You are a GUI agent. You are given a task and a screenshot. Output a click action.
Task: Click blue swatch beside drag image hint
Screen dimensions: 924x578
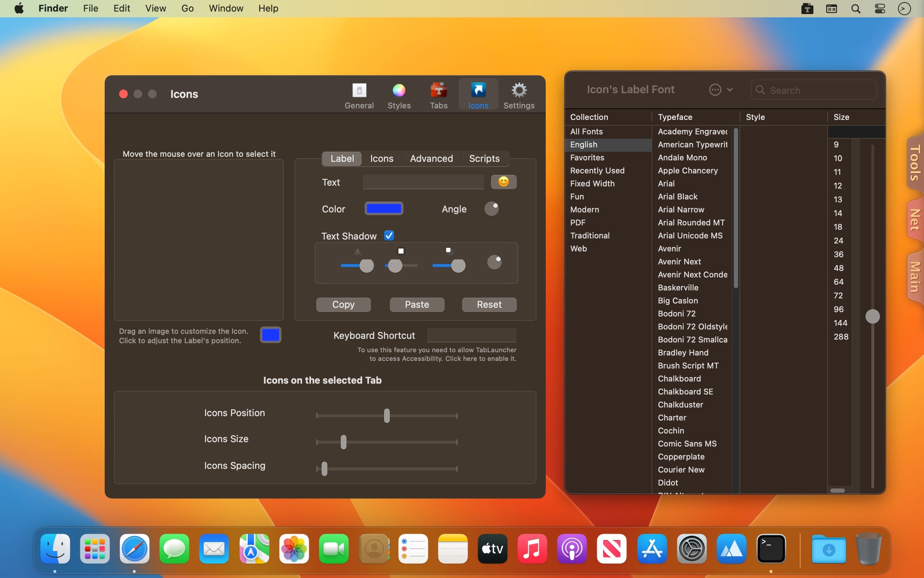click(x=271, y=335)
